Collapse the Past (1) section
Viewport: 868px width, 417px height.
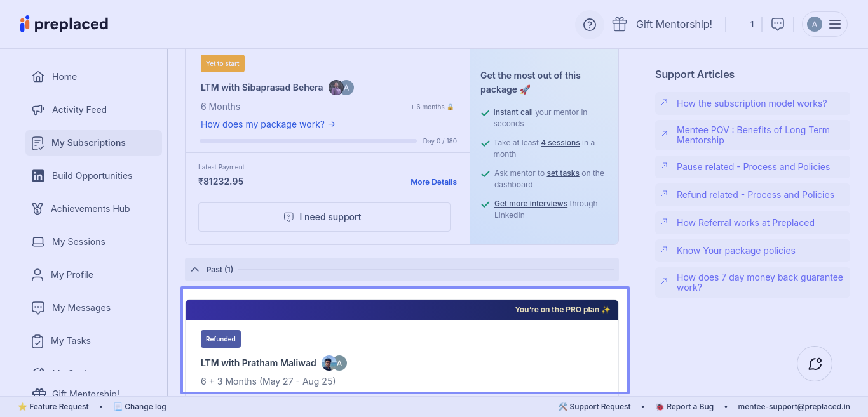click(195, 269)
